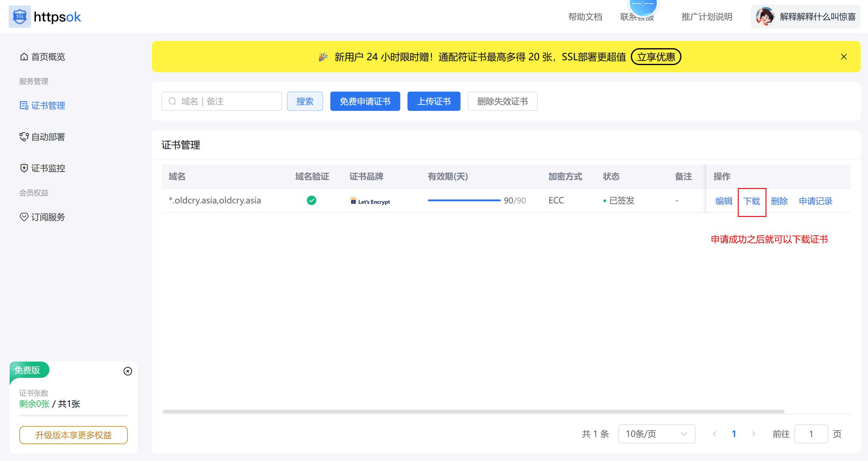The width and height of the screenshot is (868, 461).
Task: Click the 加密方式 column header
Action: [x=565, y=176]
